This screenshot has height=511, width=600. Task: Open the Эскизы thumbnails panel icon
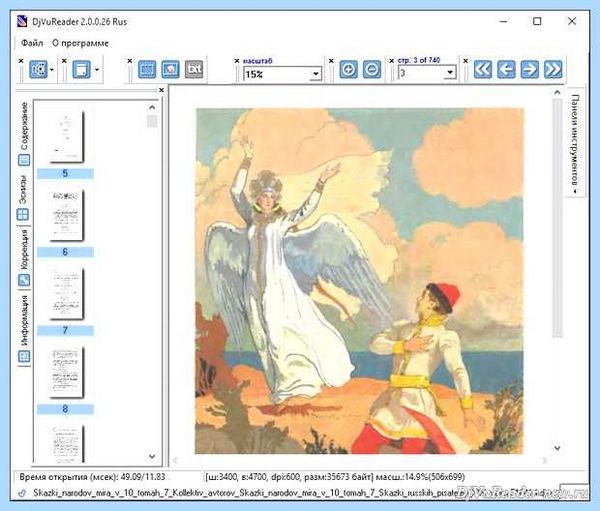tap(23, 214)
